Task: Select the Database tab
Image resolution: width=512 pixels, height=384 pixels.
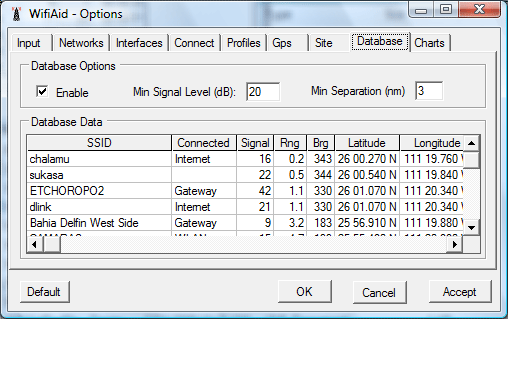Action: click(x=380, y=42)
